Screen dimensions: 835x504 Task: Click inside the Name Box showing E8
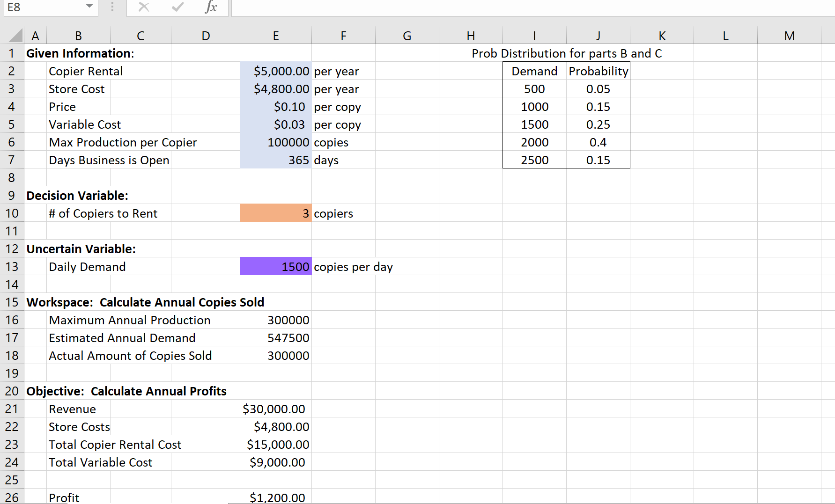point(42,7)
